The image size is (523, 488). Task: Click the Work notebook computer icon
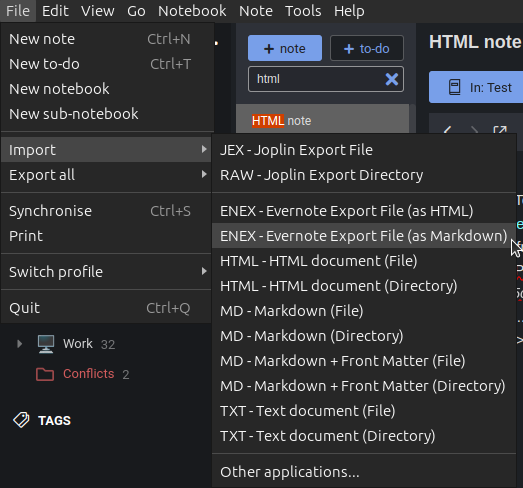(x=46, y=344)
